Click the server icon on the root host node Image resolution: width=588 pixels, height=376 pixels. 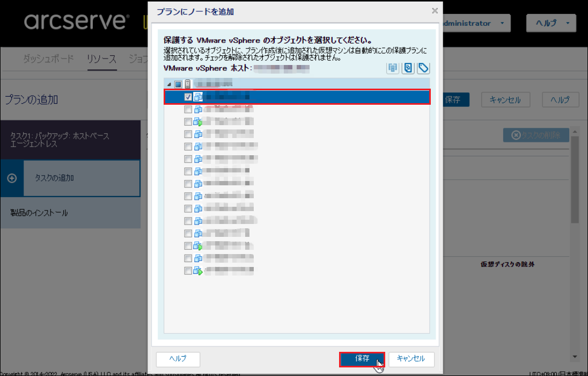pos(187,84)
